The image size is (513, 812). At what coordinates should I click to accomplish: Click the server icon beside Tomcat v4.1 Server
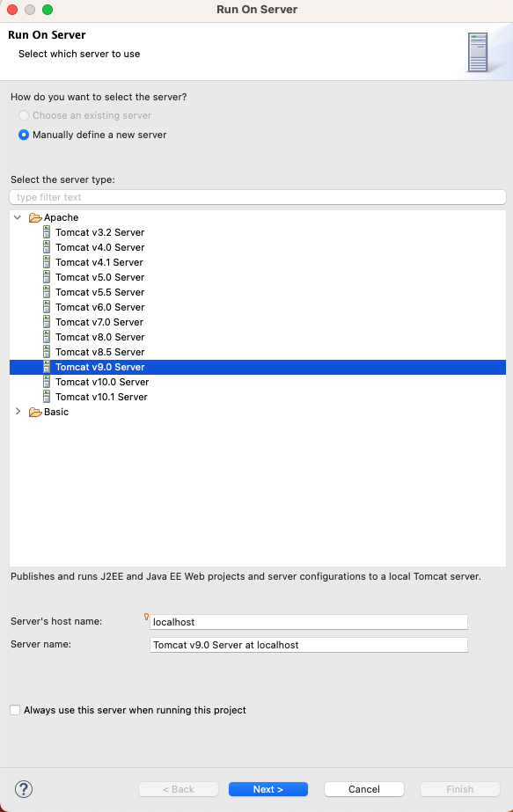coord(47,262)
